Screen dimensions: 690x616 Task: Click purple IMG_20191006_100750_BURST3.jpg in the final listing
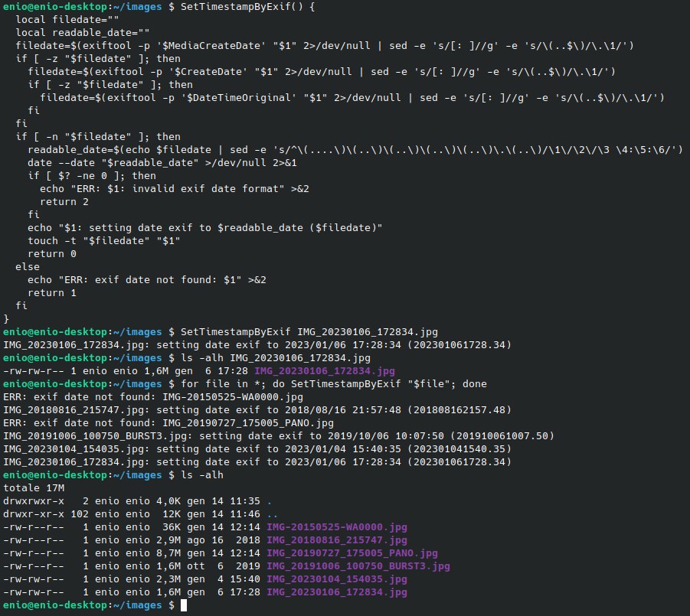point(358,566)
